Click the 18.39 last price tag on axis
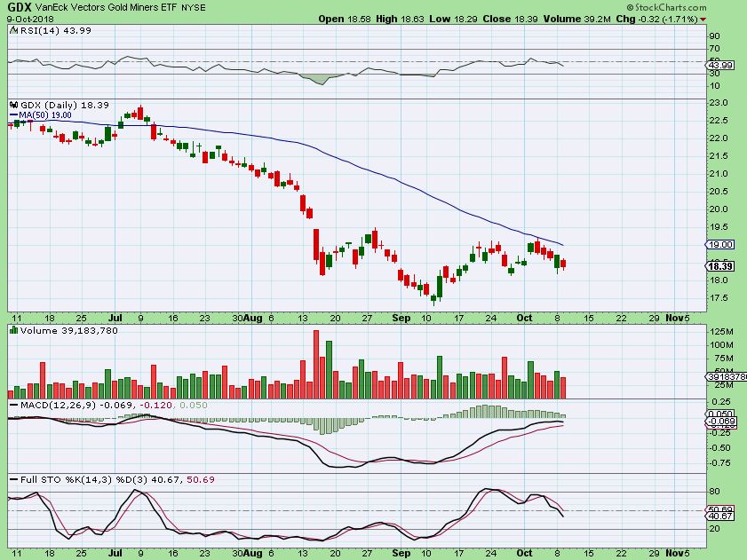 pyautogui.click(x=719, y=266)
